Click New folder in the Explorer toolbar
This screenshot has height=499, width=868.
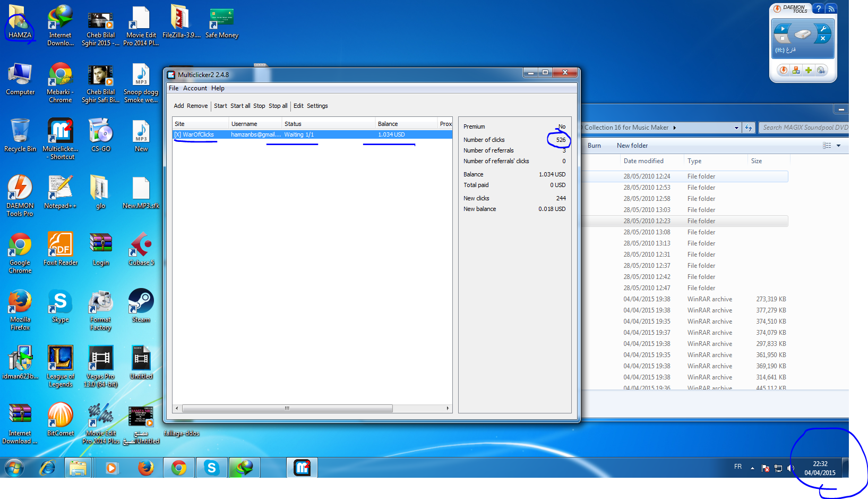pyautogui.click(x=632, y=146)
